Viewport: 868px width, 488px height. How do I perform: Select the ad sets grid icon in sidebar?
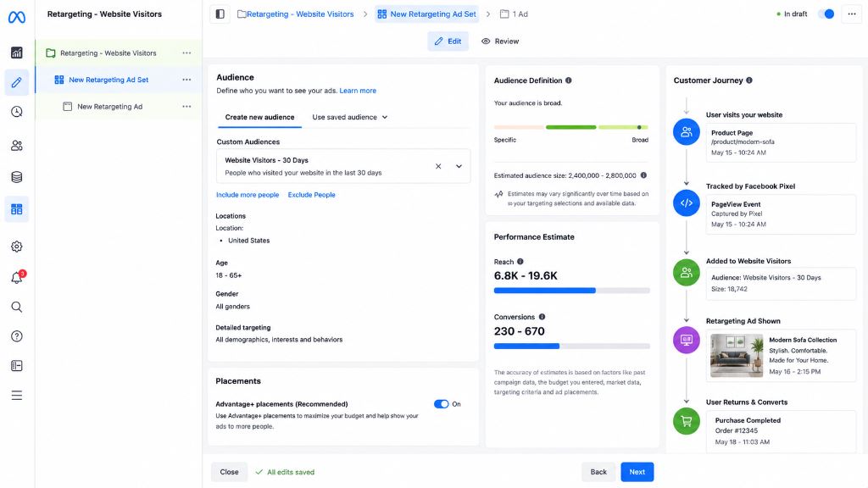[x=17, y=209]
